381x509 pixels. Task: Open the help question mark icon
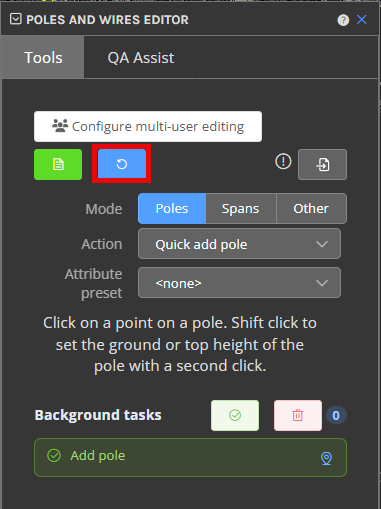click(x=343, y=20)
